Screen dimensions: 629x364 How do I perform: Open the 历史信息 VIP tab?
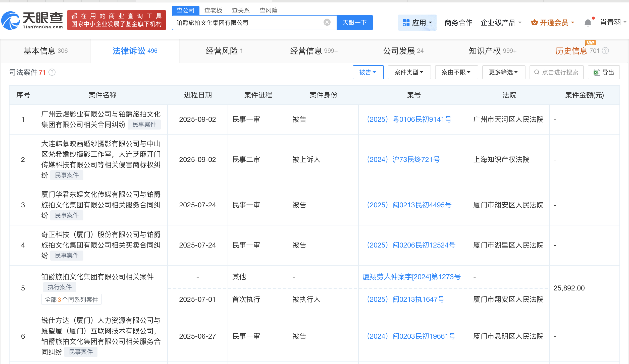click(x=577, y=51)
